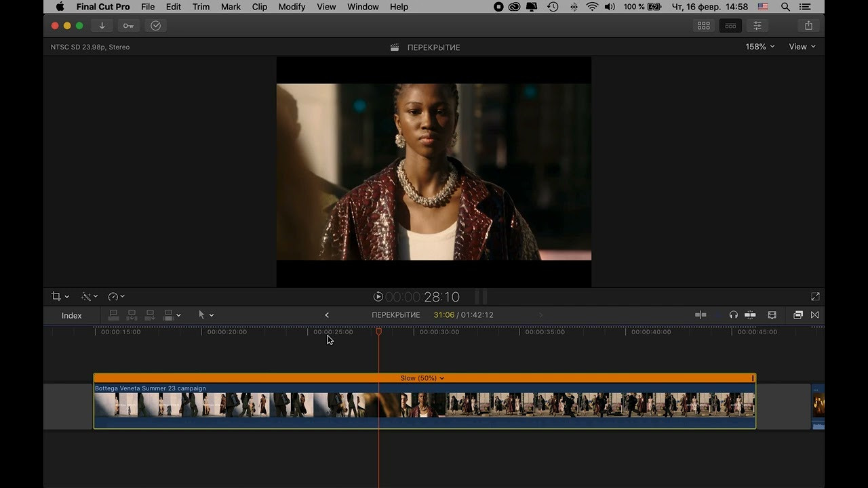The height and width of the screenshot is (488, 868).
Task: Open the Effects browser icon
Action: [x=798, y=315]
